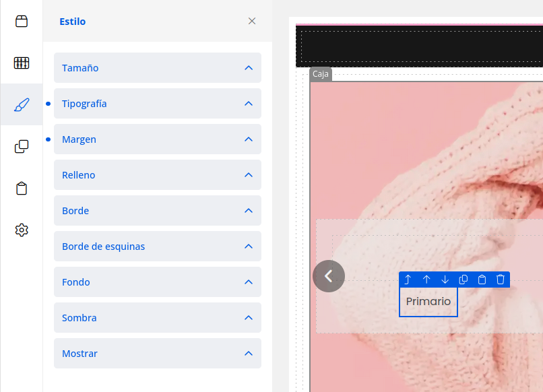Click the Primario button on canvas
Image resolution: width=543 pixels, height=392 pixels.
[x=428, y=302]
